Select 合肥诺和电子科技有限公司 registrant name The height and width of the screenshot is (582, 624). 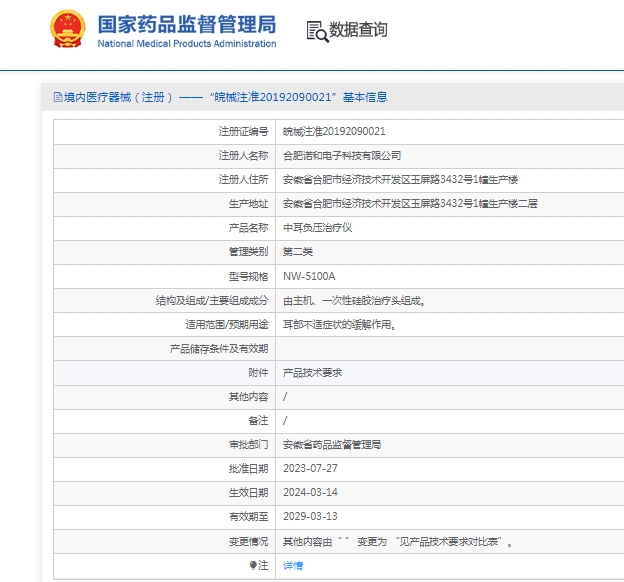342,156
